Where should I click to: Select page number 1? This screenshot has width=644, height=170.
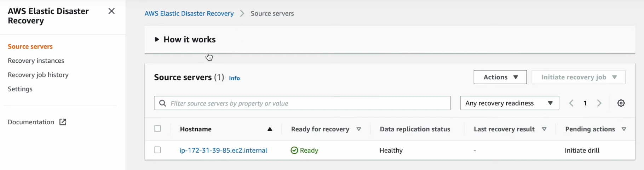pyautogui.click(x=585, y=103)
